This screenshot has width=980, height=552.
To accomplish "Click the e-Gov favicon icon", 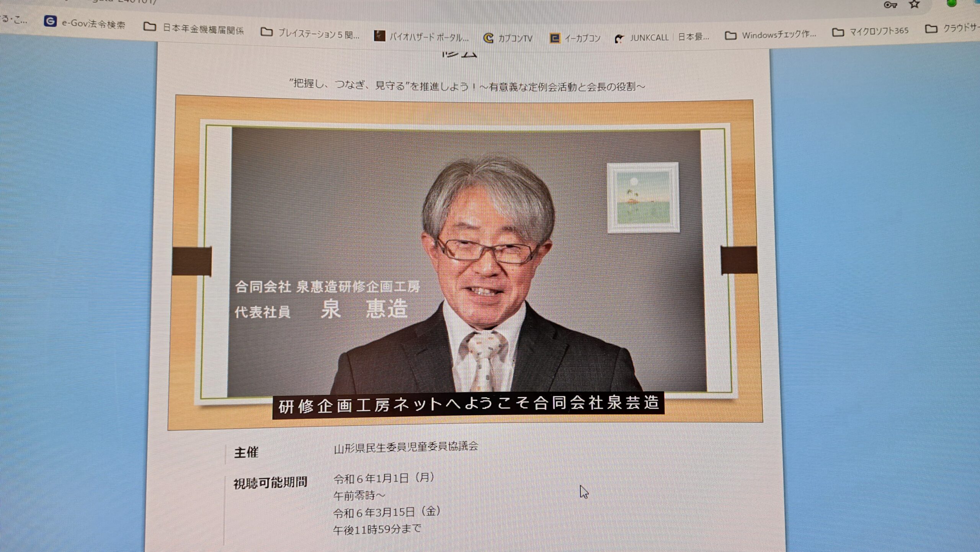I will (50, 21).
